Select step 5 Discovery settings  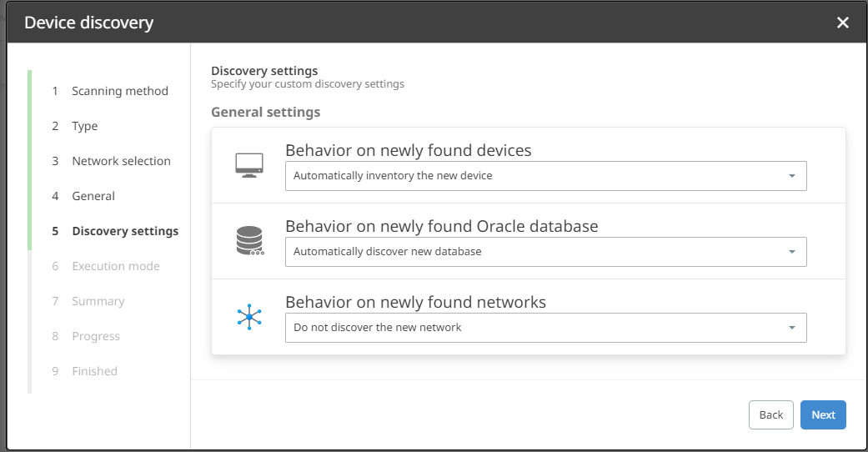pos(125,231)
